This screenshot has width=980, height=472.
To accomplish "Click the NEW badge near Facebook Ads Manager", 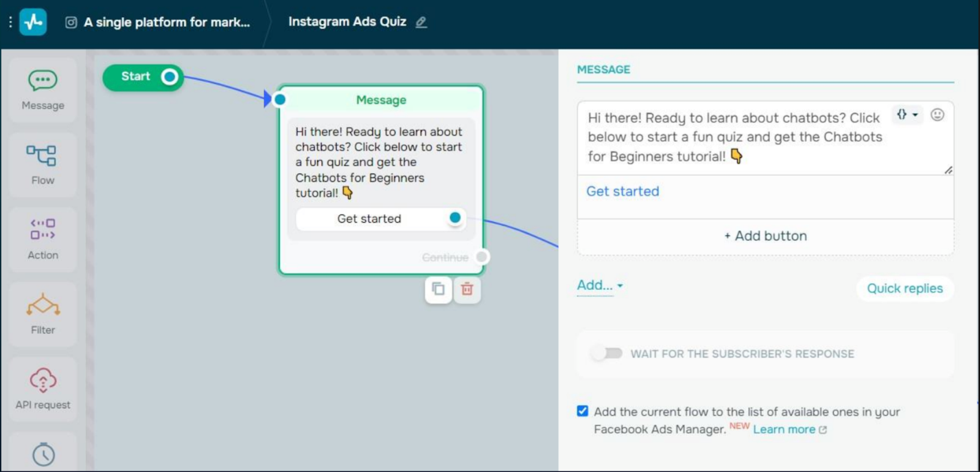I will 739,425.
